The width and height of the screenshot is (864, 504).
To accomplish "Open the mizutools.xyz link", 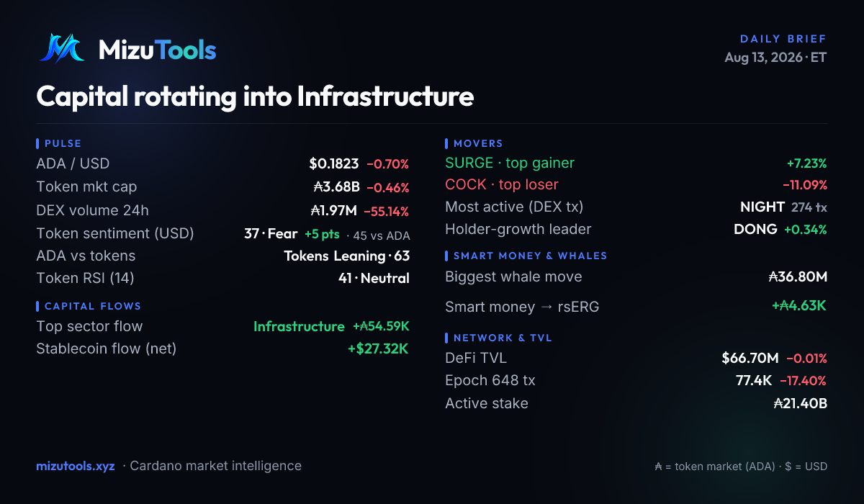I will (76, 466).
